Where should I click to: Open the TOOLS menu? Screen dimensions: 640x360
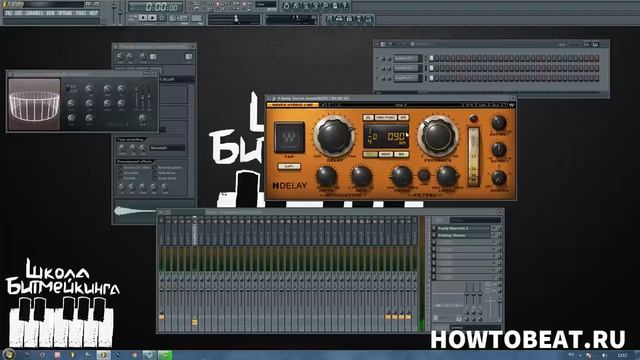click(x=81, y=13)
